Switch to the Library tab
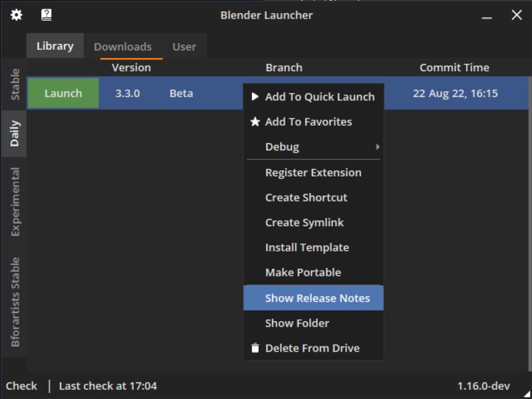Viewport: 532px width, 399px height. point(55,46)
